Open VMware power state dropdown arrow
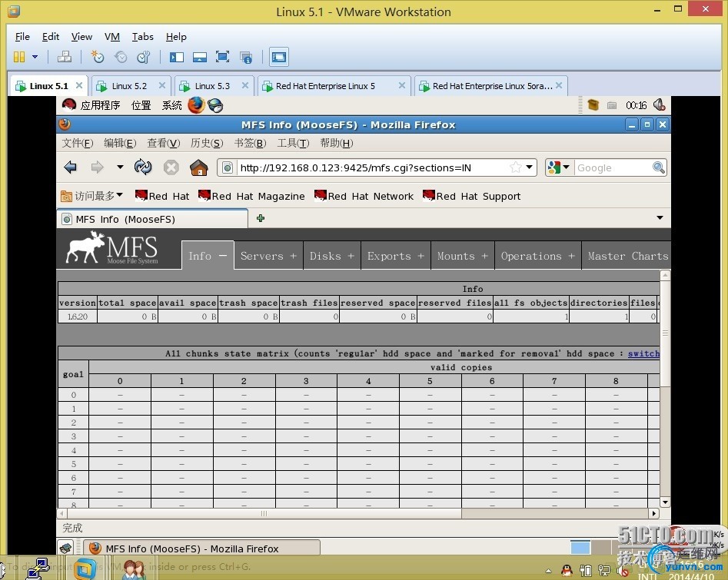The image size is (728, 580). click(35, 57)
